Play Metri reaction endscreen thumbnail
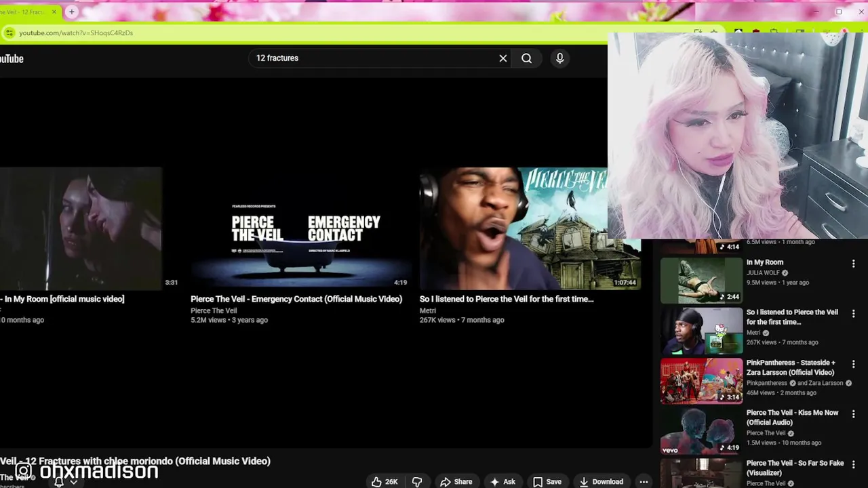 [x=513, y=228]
